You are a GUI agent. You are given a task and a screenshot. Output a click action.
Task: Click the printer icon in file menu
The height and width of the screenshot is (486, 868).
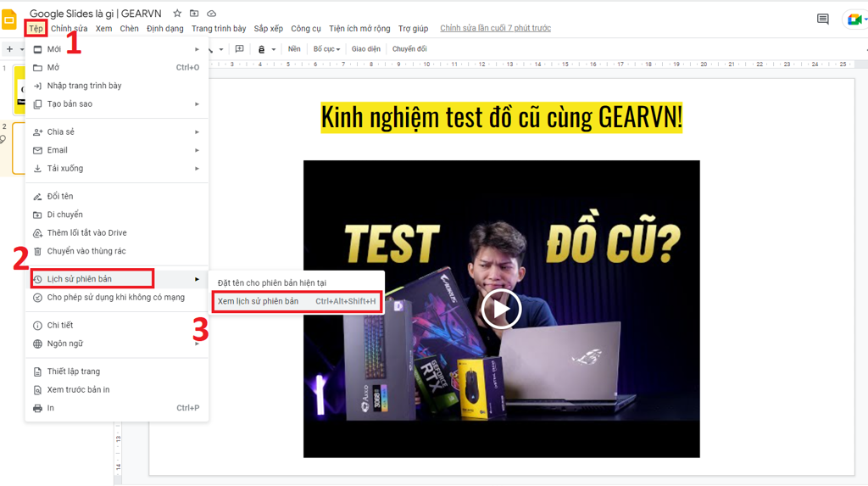(37, 409)
